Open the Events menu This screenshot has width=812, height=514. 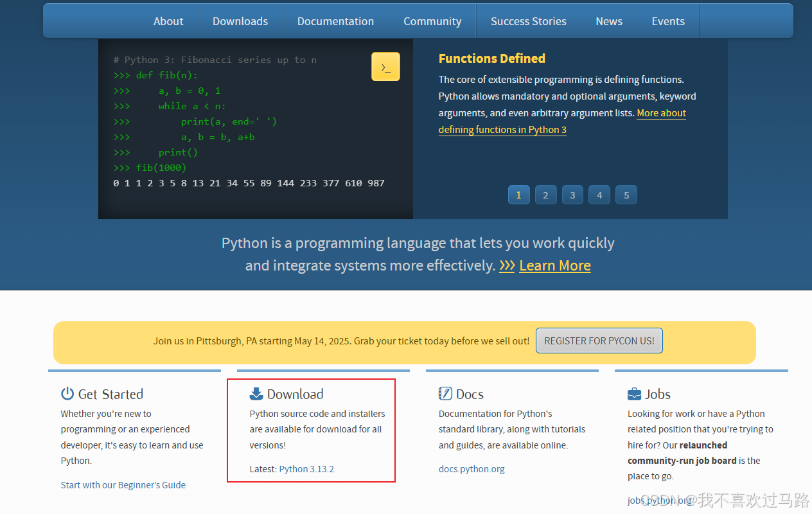tap(668, 21)
